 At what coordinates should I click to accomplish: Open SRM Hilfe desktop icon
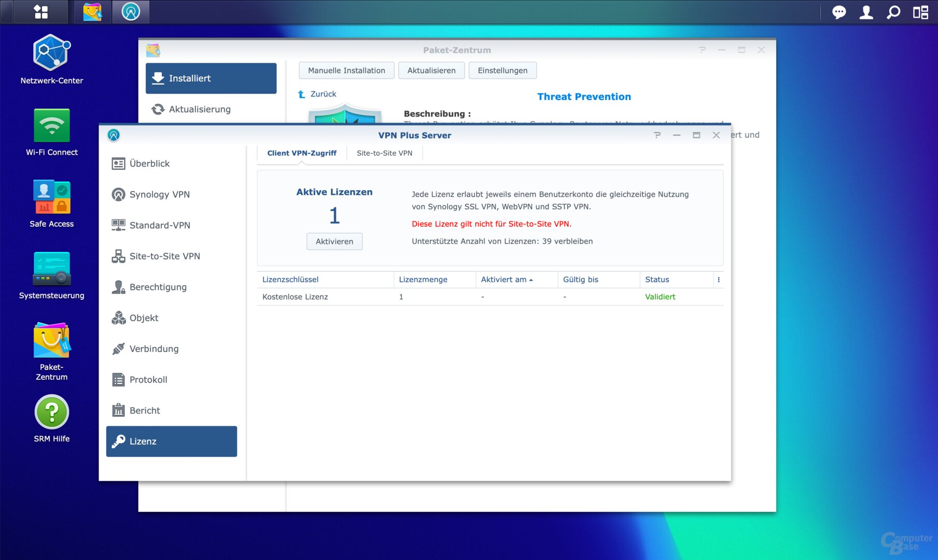pos(51,418)
